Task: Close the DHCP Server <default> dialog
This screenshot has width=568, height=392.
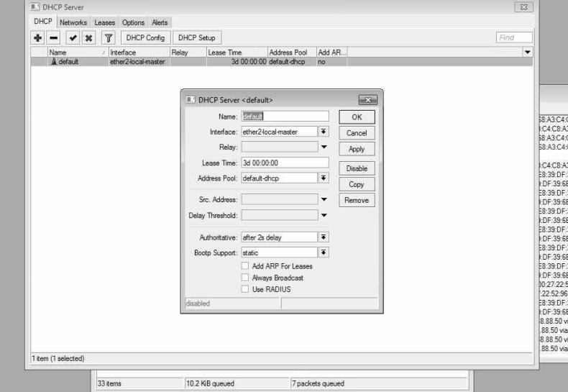Action: pyautogui.click(x=367, y=100)
